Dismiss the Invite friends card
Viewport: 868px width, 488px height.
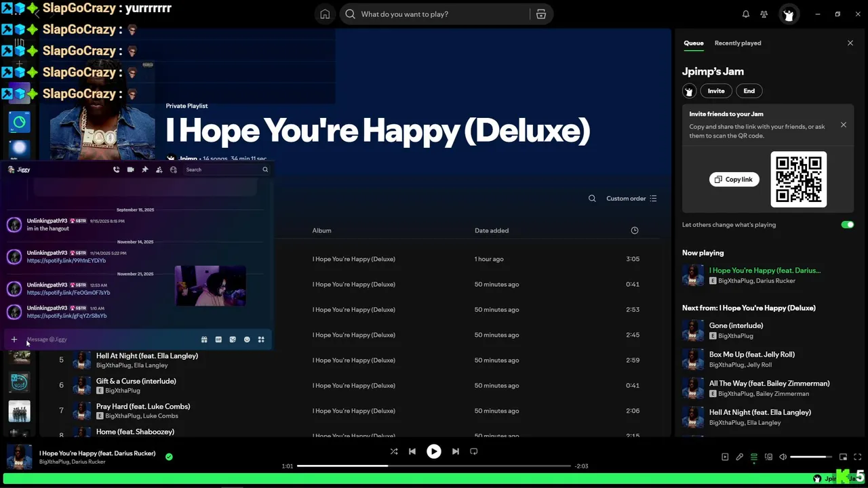844,125
